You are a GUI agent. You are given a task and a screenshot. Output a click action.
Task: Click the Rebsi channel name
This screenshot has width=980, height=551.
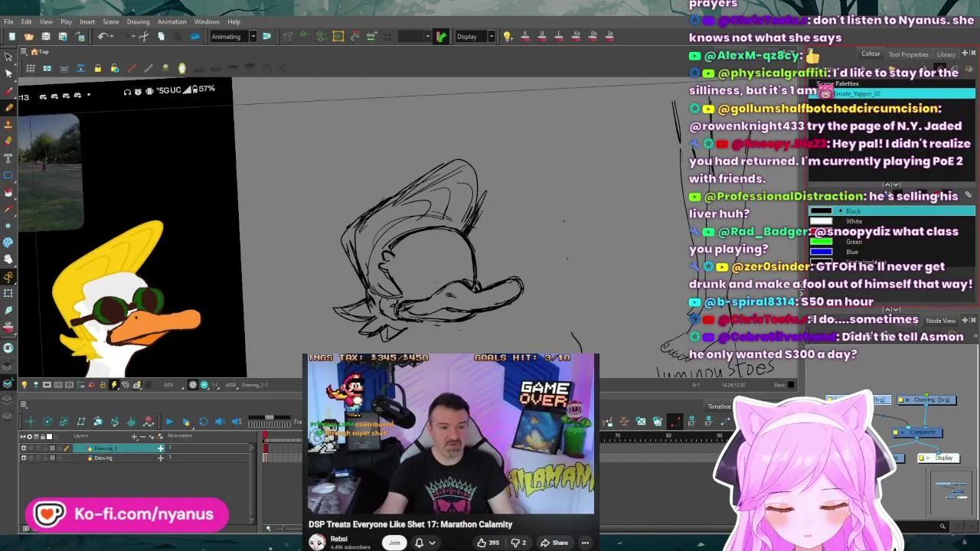click(x=339, y=539)
